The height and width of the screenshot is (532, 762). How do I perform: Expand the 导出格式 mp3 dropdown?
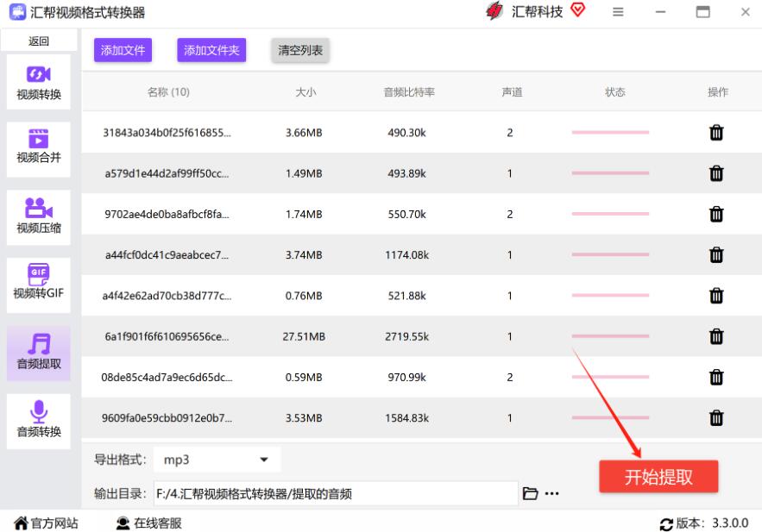tap(217, 460)
